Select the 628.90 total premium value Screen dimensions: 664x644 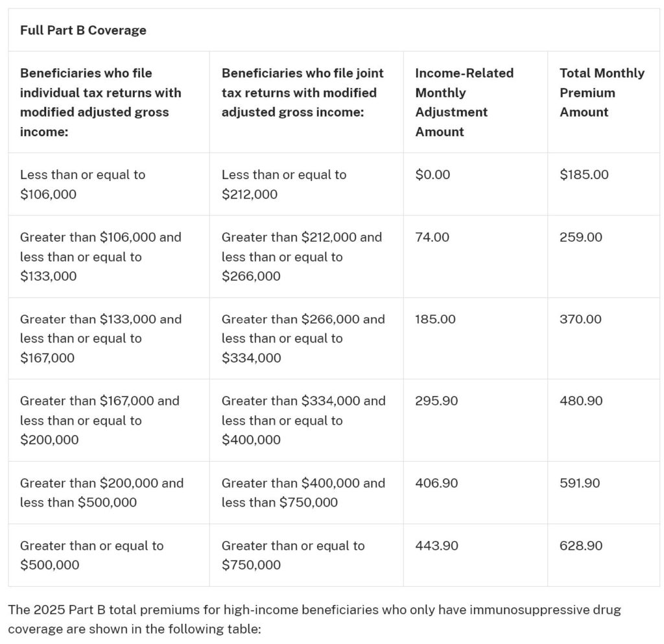[580, 546]
